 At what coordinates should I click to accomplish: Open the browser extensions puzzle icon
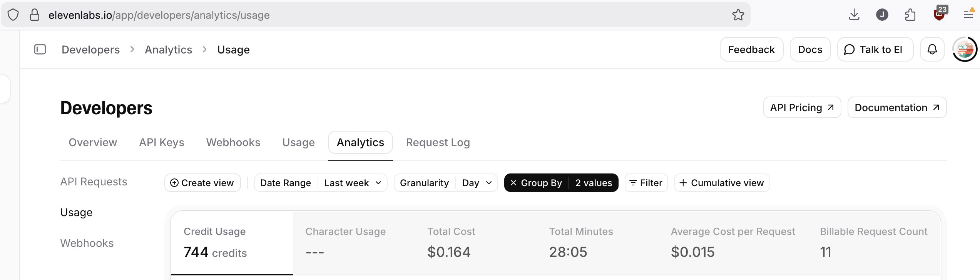[910, 15]
